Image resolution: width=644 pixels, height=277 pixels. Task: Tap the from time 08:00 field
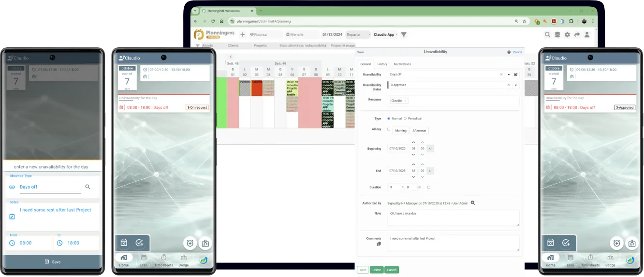pos(29,243)
